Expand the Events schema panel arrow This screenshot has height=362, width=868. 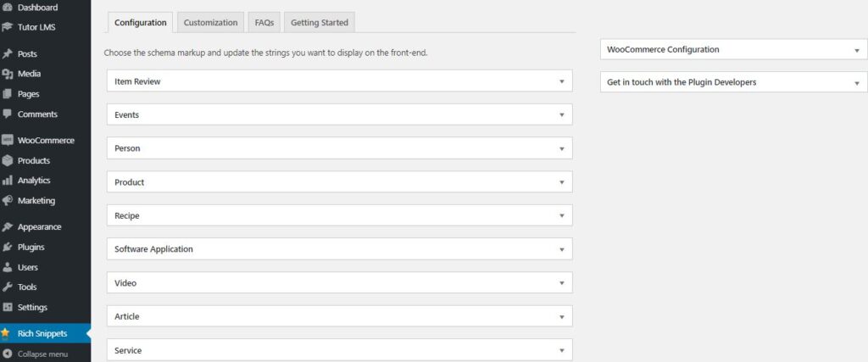click(x=561, y=115)
